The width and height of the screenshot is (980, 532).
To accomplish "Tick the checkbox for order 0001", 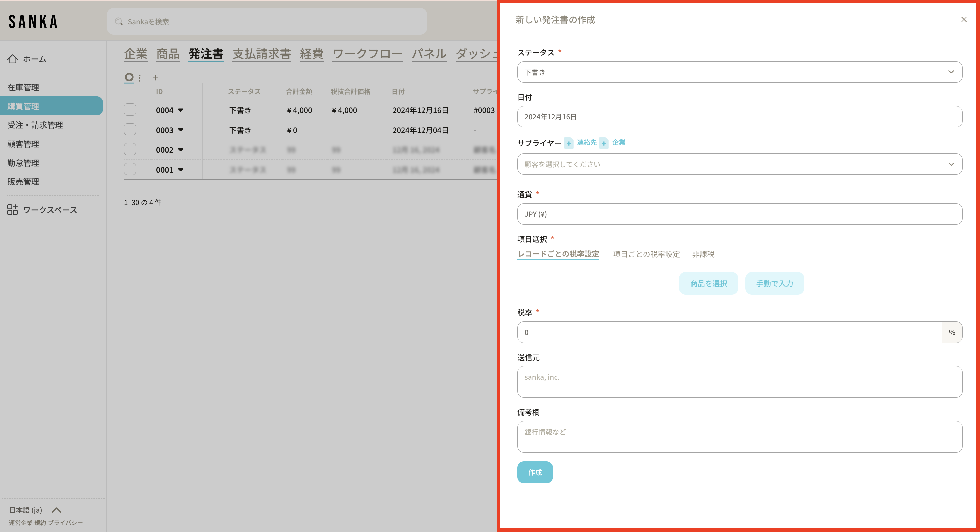I will (130, 169).
